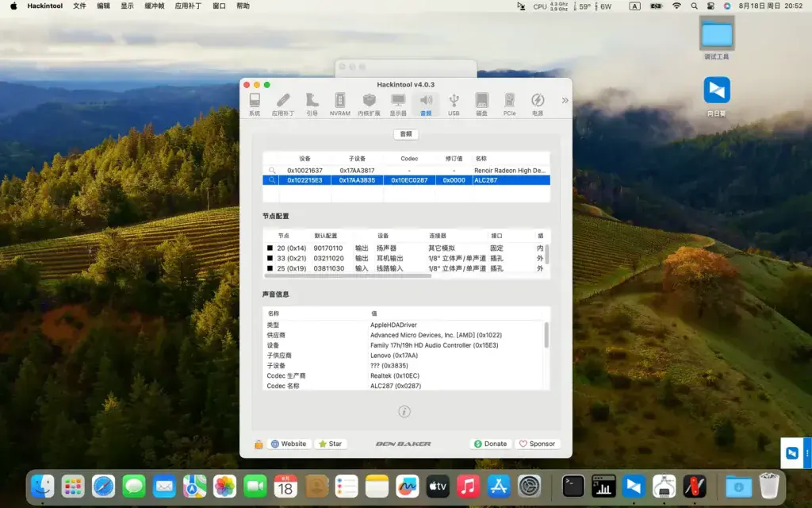Launch Safari from the Dock

[104, 487]
